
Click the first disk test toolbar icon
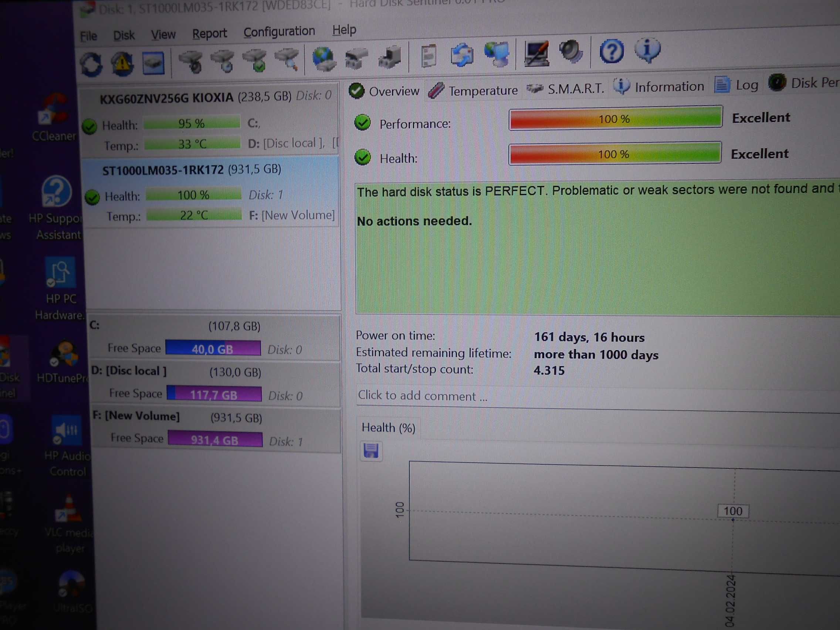[x=192, y=61]
